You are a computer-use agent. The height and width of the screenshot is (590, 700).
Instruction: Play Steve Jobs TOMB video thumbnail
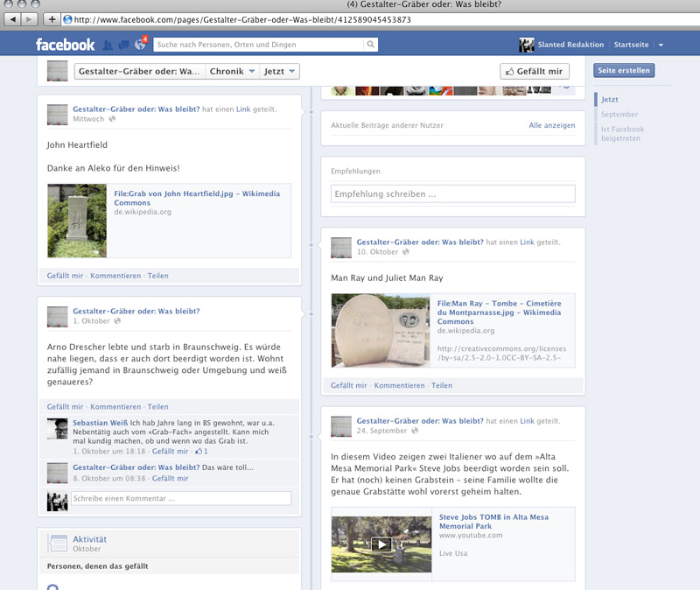pos(381,544)
